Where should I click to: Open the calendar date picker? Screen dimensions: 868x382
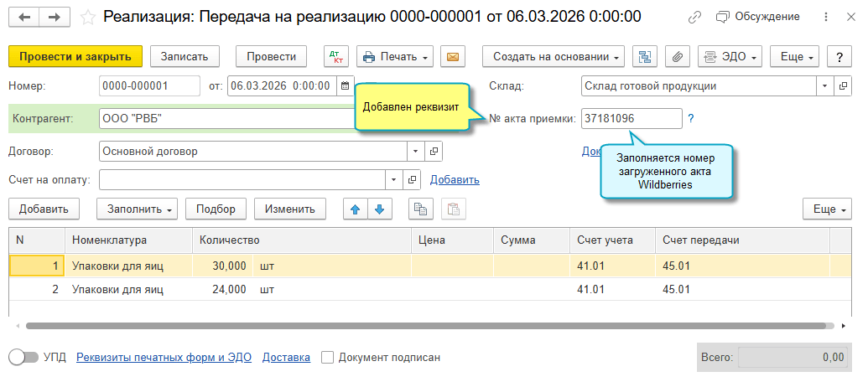point(346,86)
